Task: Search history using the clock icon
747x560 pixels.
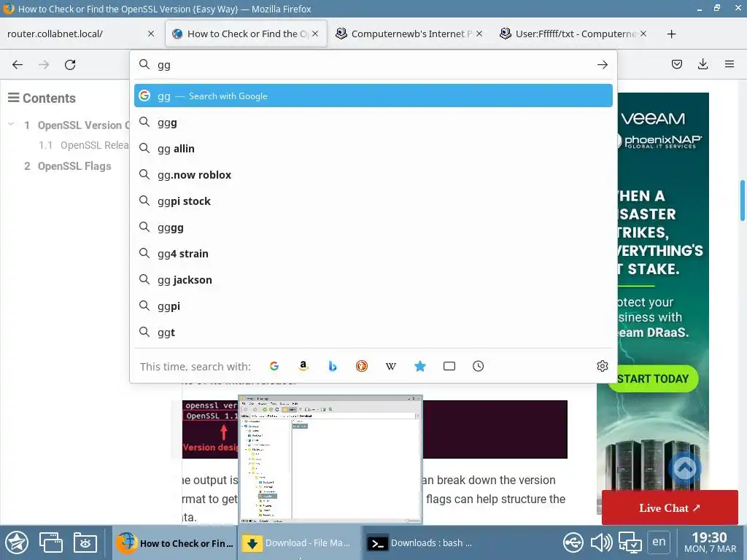Action: point(479,366)
